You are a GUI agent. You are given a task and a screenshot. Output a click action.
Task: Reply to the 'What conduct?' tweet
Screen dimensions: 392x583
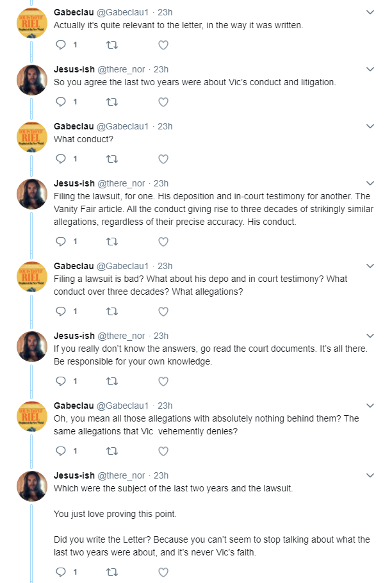[x=61, y=159]
